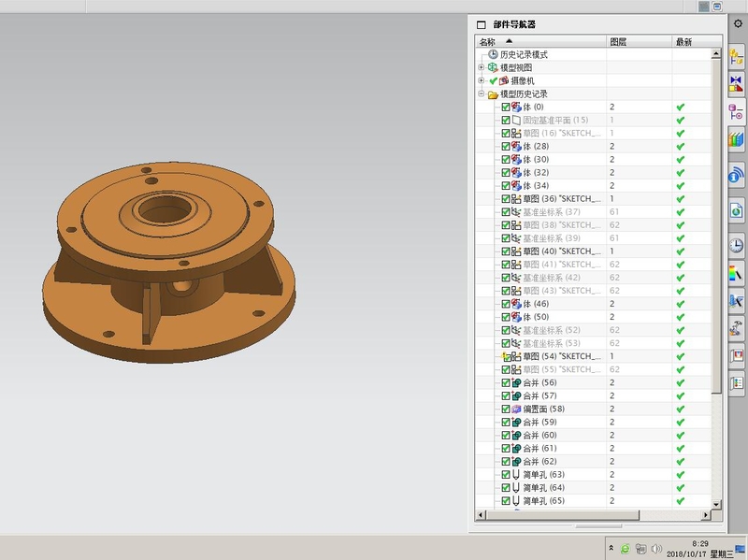Show hidden tray icons arrow
Screen dimensions: 748x560
(x=611, y=549)
